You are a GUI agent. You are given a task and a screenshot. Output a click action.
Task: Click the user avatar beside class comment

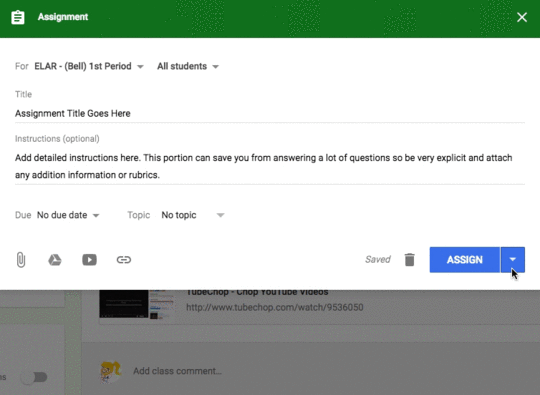point(110,372)
